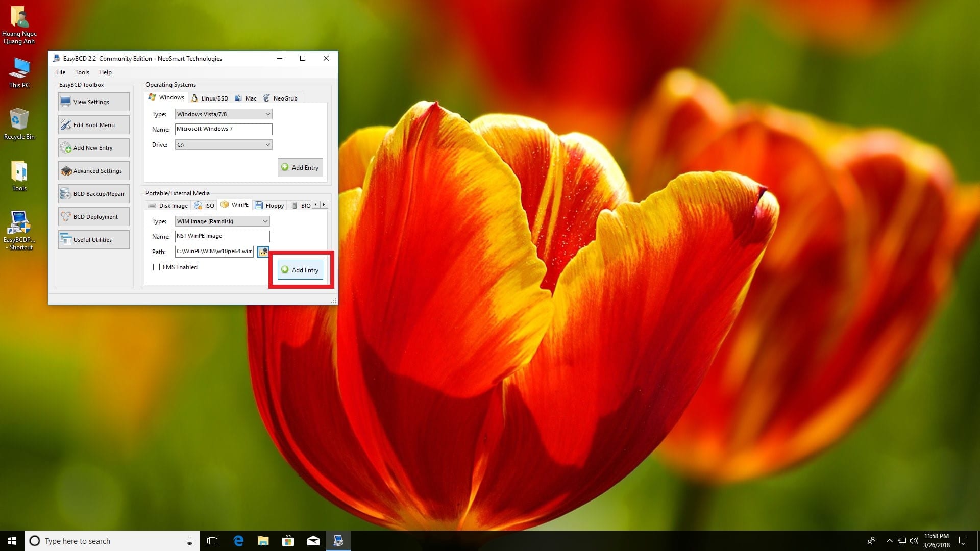Screen dimensions: 980x551
Task: Click Add Entry in Operating Systems section
Action: [x=300, y=168]
